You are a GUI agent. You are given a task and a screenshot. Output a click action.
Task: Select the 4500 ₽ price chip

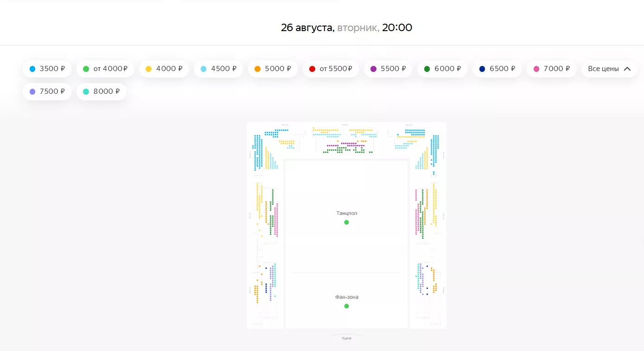point(218,69)
